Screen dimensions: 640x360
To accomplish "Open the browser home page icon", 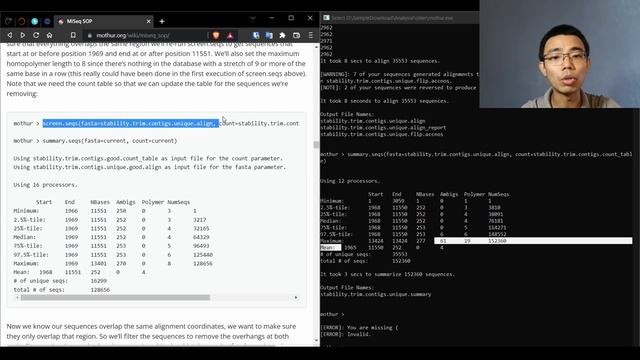I will 49,36.
